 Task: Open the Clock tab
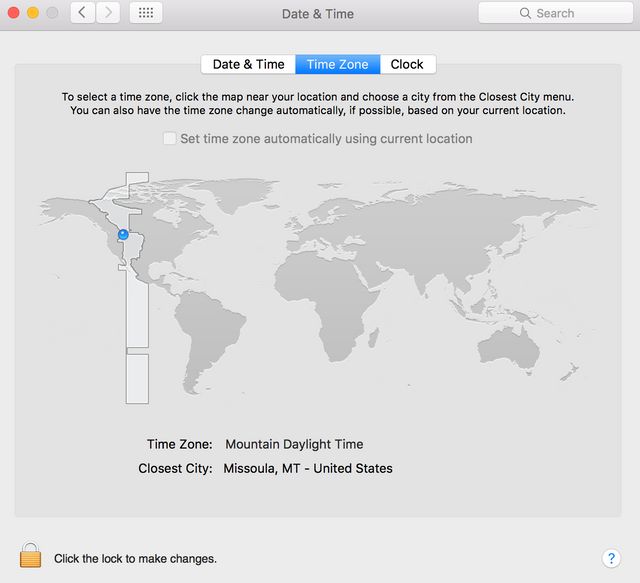coord(407,65)
